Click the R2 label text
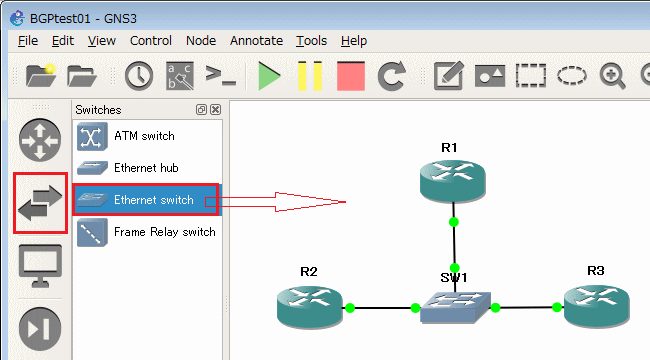650x360 pixels. [309, 272]
